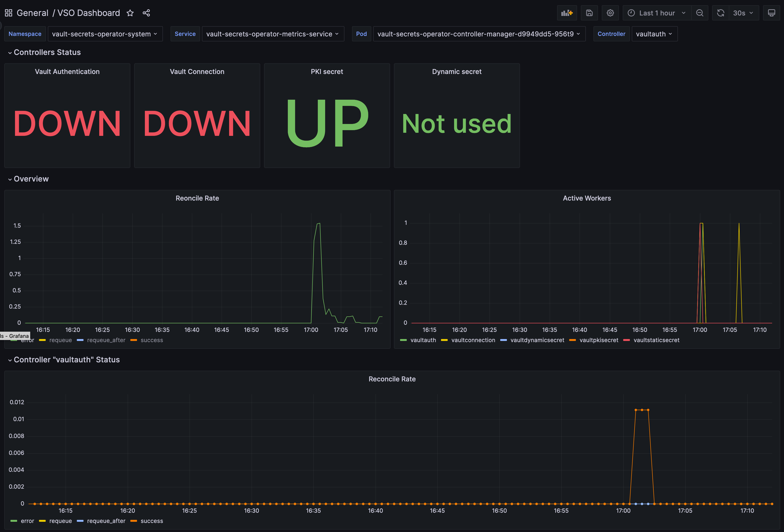
Task: Open the Namespace variable dropdown
Action: pyautogui.click(x=105, y=34)
